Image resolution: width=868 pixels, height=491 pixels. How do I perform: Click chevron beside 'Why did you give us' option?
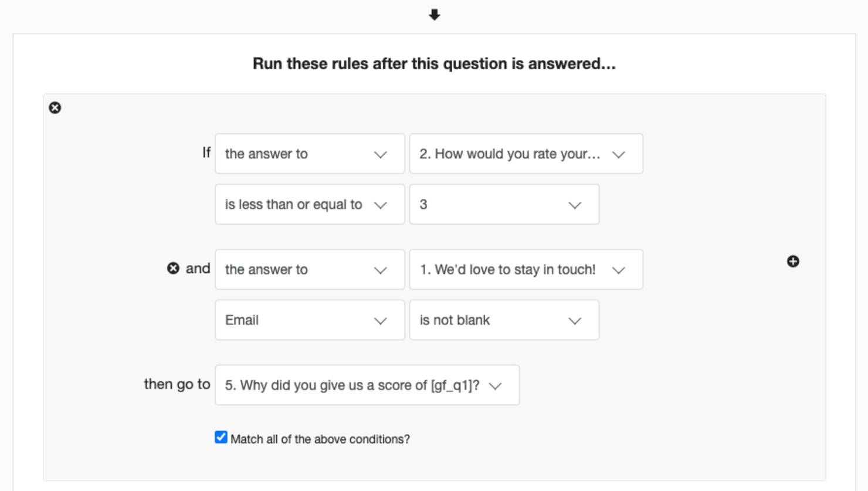(496, 386)
